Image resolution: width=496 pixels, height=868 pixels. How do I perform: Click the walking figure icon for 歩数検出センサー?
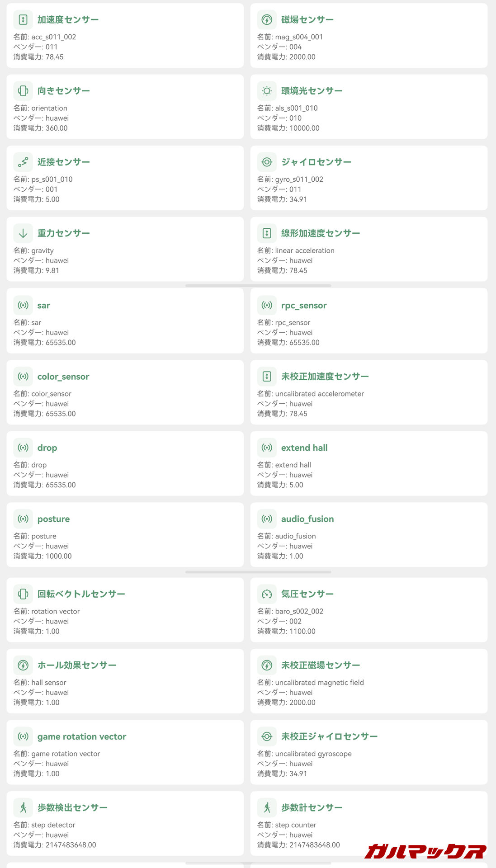tap(23, 808)
